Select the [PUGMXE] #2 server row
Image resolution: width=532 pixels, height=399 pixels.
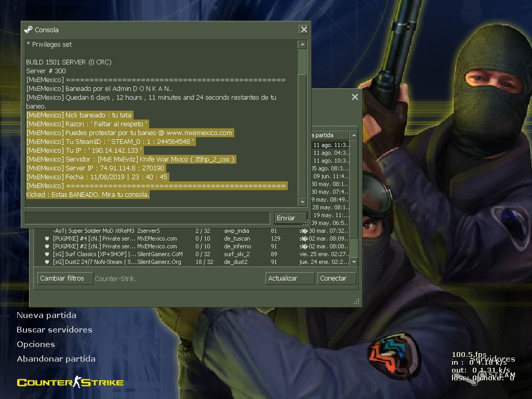click(192, 246)
